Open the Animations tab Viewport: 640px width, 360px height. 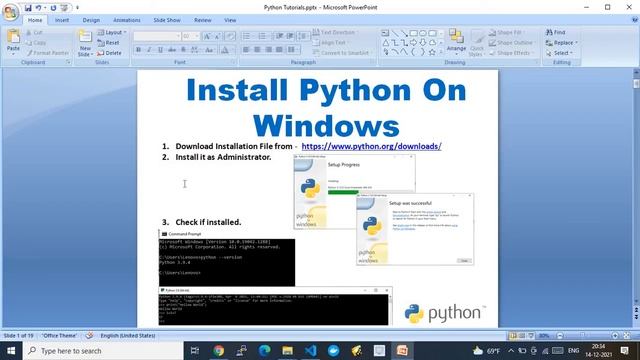127,20
